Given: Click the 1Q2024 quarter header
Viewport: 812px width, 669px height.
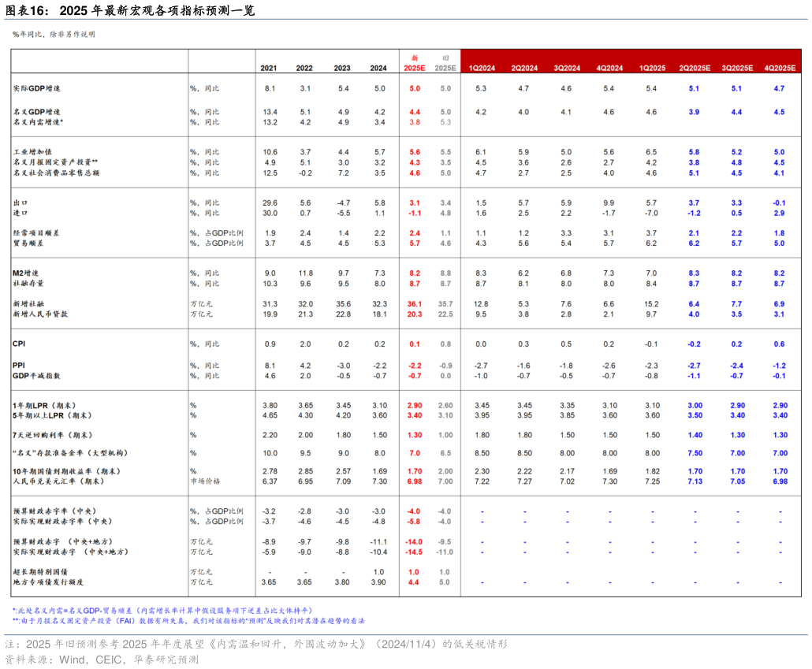Looking at the screenshot, I should tap(482, 69).
